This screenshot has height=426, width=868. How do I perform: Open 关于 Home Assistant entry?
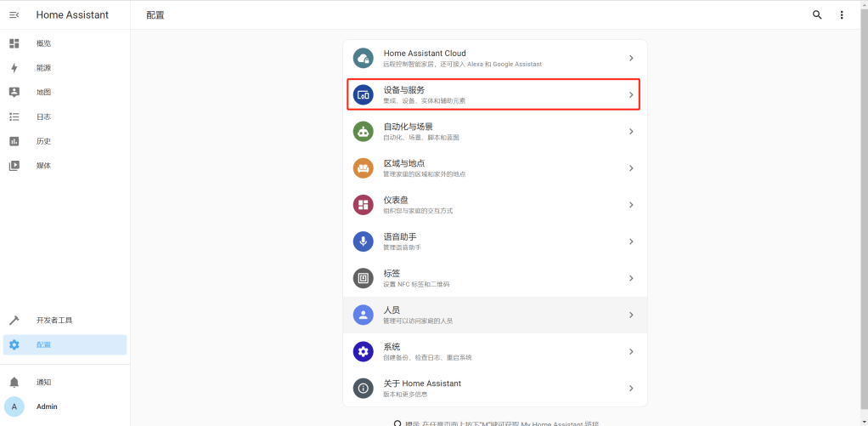pyautogui.click(x=494, y=388)
